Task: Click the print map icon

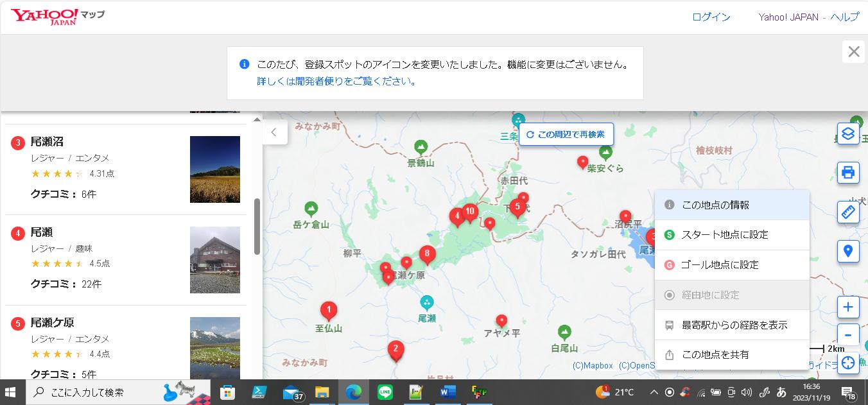Action: [848, 172]
